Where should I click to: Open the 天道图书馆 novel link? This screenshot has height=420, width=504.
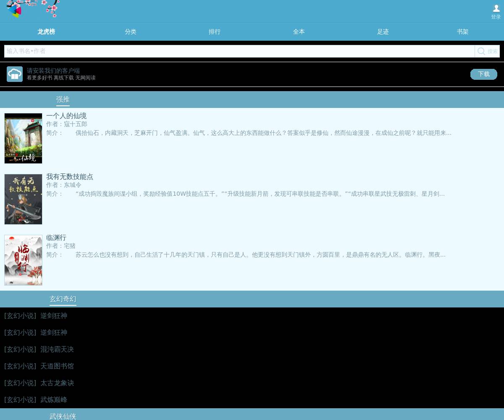pos(57,366)
